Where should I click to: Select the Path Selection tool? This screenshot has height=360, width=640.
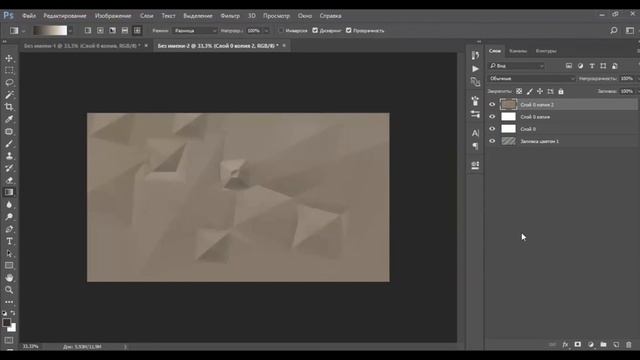pos(9,253)
